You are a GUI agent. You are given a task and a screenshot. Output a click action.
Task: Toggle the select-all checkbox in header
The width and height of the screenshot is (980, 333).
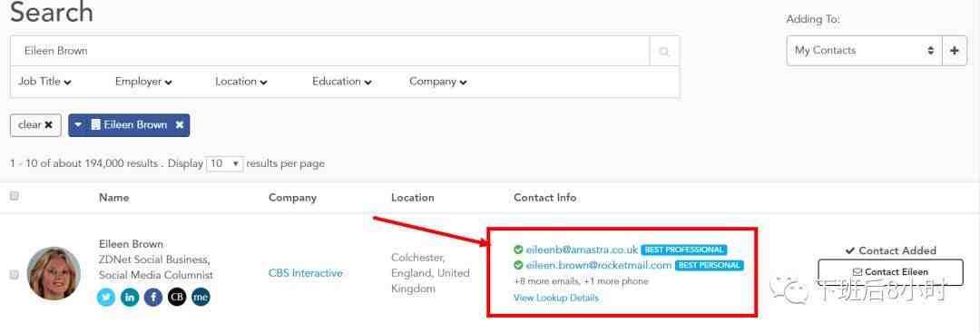[x=15, y=196]
